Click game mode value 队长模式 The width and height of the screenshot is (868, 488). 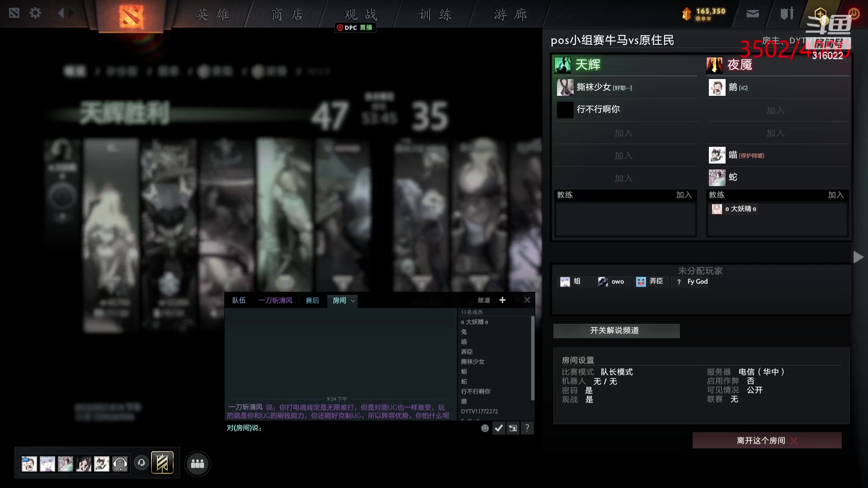pyautogui.click(x=617, y=372)
